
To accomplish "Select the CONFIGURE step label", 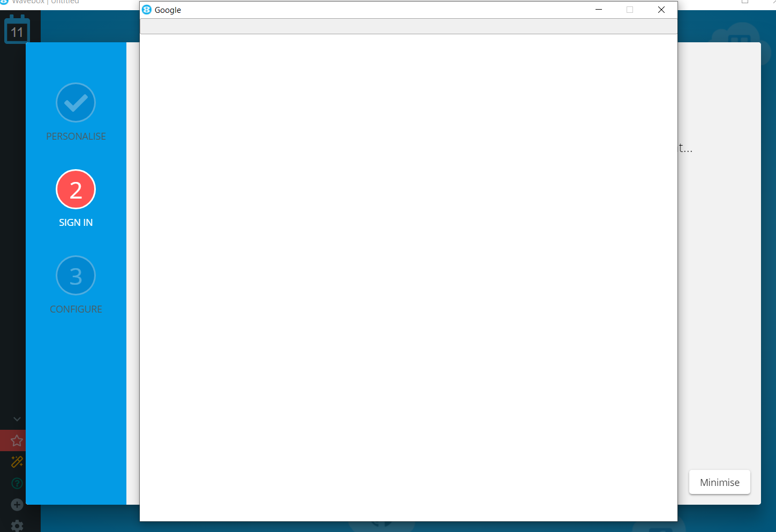I will pos(76,309).
